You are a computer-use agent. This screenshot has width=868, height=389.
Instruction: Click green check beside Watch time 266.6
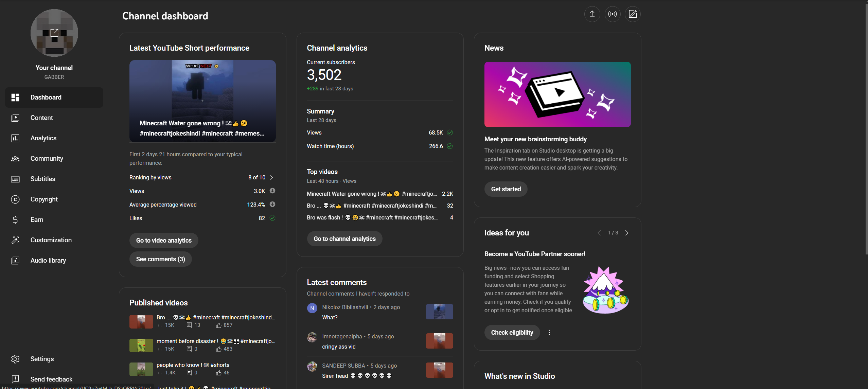point(450,146)
